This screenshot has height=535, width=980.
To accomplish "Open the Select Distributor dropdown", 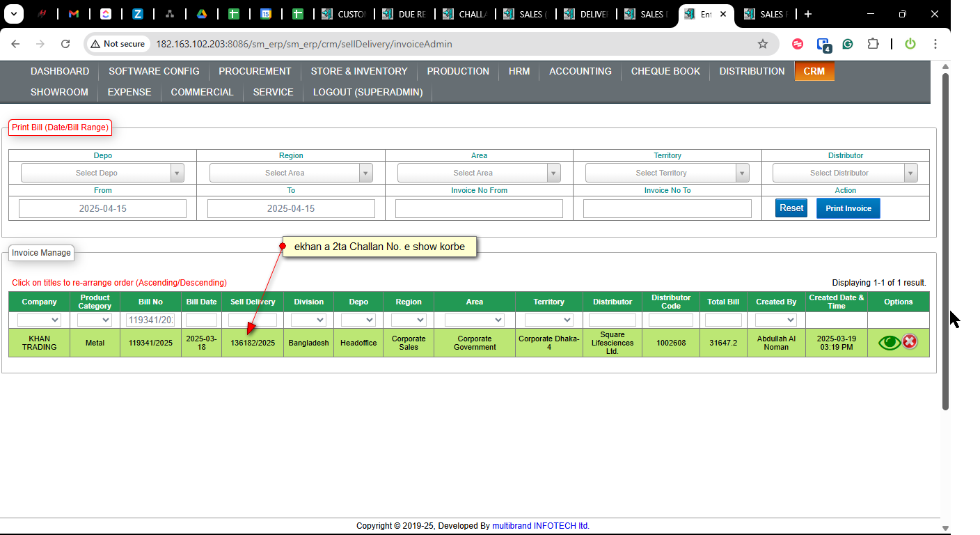I will (845, 173).
